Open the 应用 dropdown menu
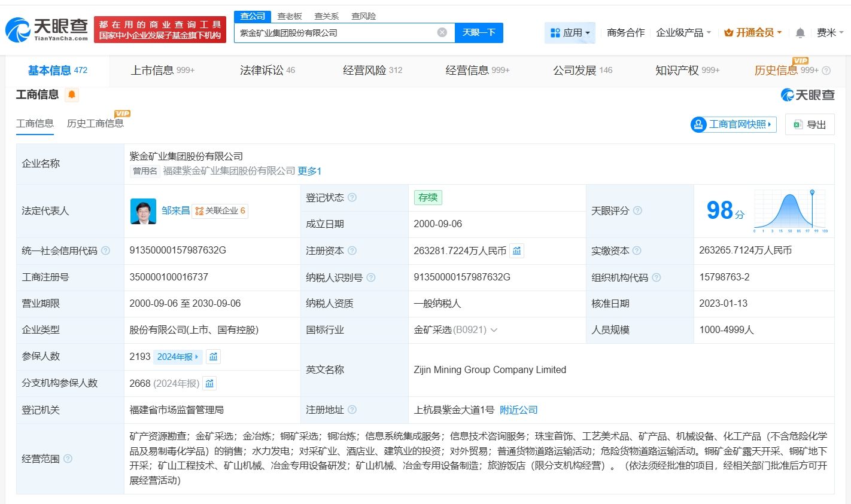The image size is (851, 504). (570, 33)
